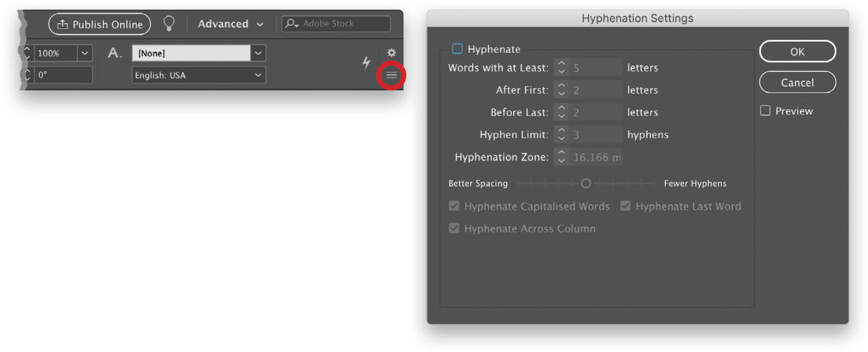
Task: Click the gear settings icon
Action: pos(392,53)
